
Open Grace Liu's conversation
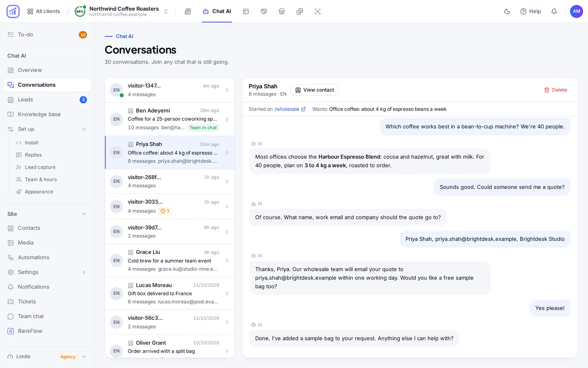click(170, 261)
